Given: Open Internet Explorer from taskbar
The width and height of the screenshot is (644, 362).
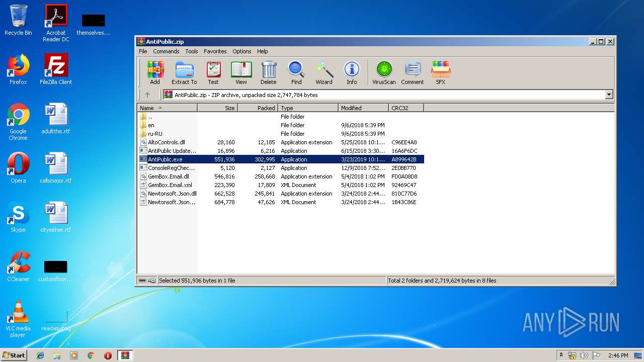Looking at the screenshot, I should (40, 355).
